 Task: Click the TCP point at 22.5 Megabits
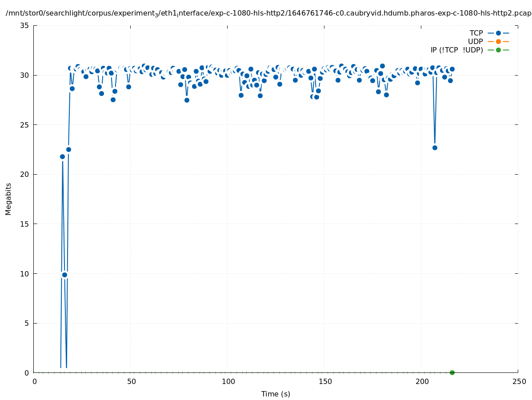[68, 149]
